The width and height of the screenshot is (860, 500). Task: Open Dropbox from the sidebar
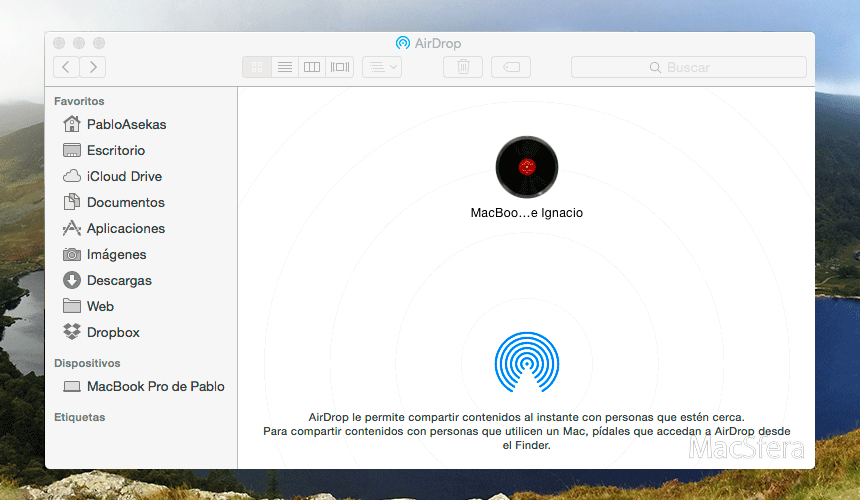pos(113,332)
